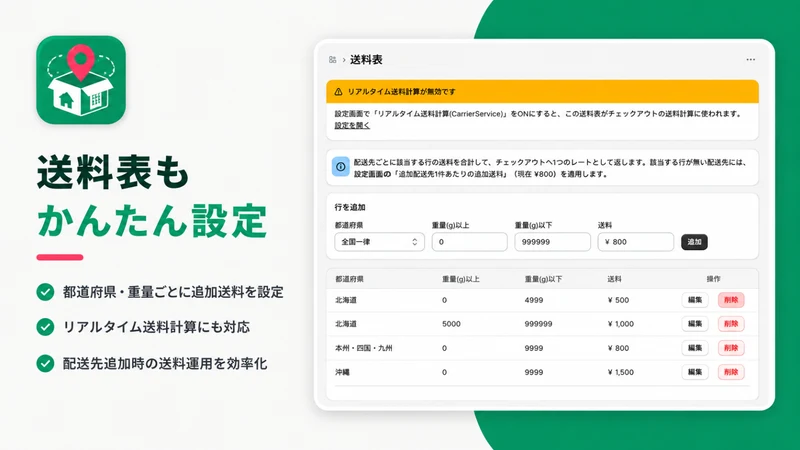Viewport: 800px width, 450px height.
Task: Click the green shipping box app logo
Action: 81,80
